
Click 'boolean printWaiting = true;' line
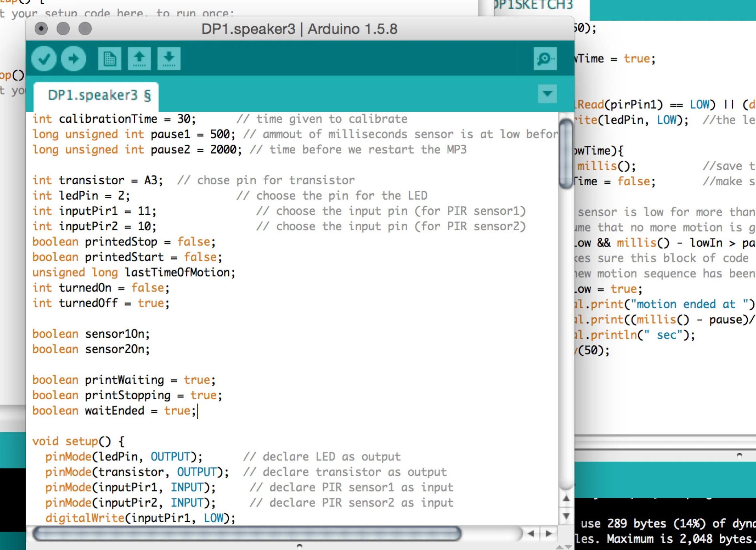coord(124,380)
